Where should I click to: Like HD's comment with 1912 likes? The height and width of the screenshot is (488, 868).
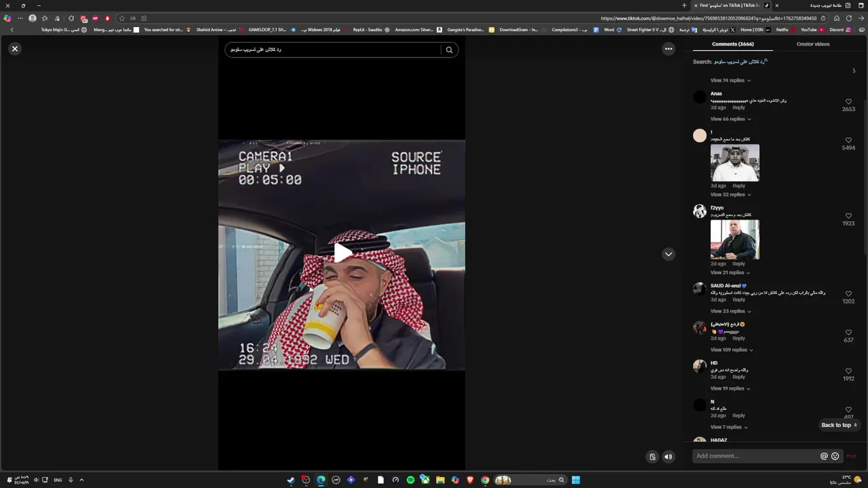(848, 371)
